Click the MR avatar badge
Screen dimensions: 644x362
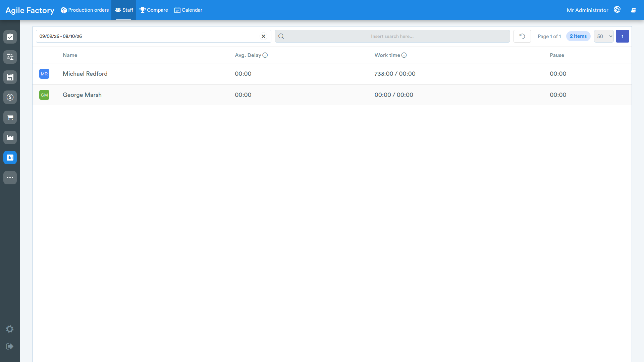[x=44, y=74]
